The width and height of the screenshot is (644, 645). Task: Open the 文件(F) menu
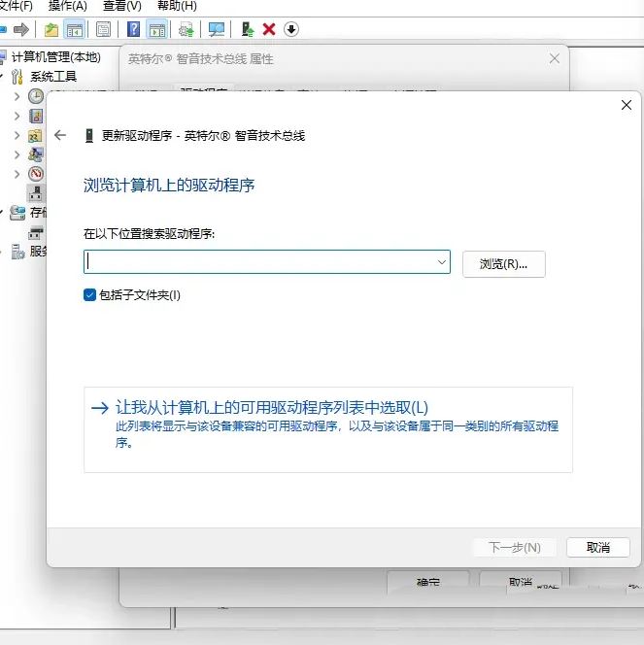point(16,6)
